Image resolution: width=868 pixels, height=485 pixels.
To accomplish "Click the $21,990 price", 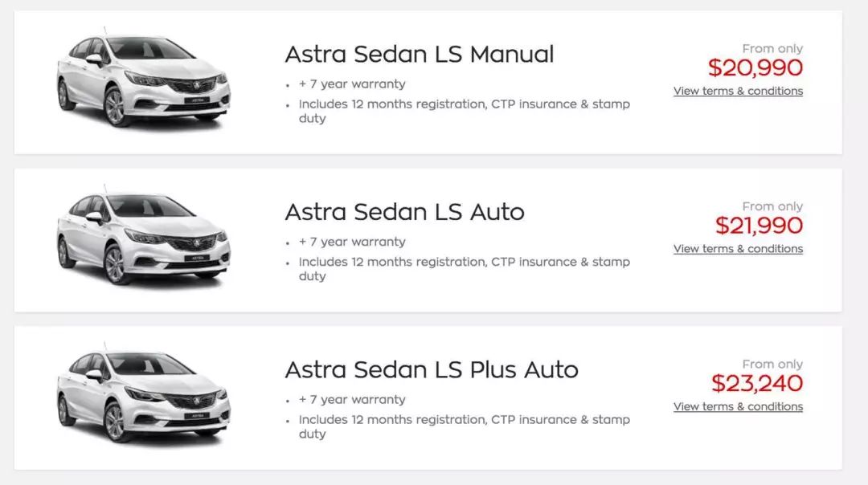I will [x=759, y=226].
